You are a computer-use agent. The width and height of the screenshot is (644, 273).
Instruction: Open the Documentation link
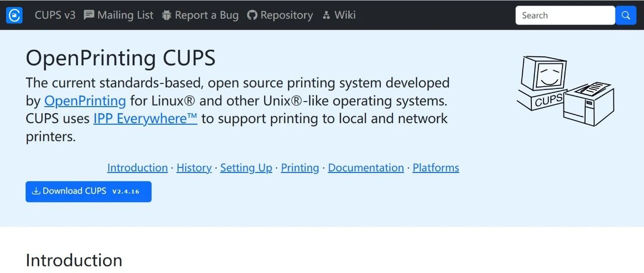click(x=366, y=167)
